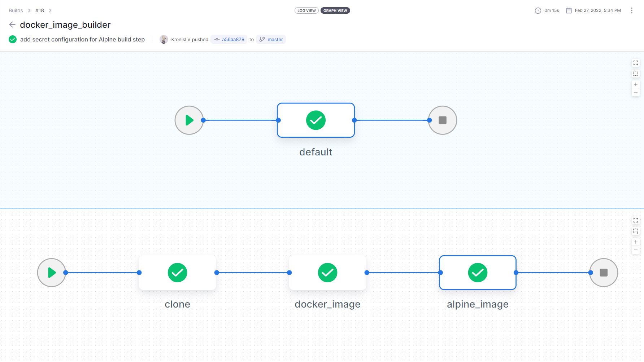Click the alpine_image step label

click(478, 304)
